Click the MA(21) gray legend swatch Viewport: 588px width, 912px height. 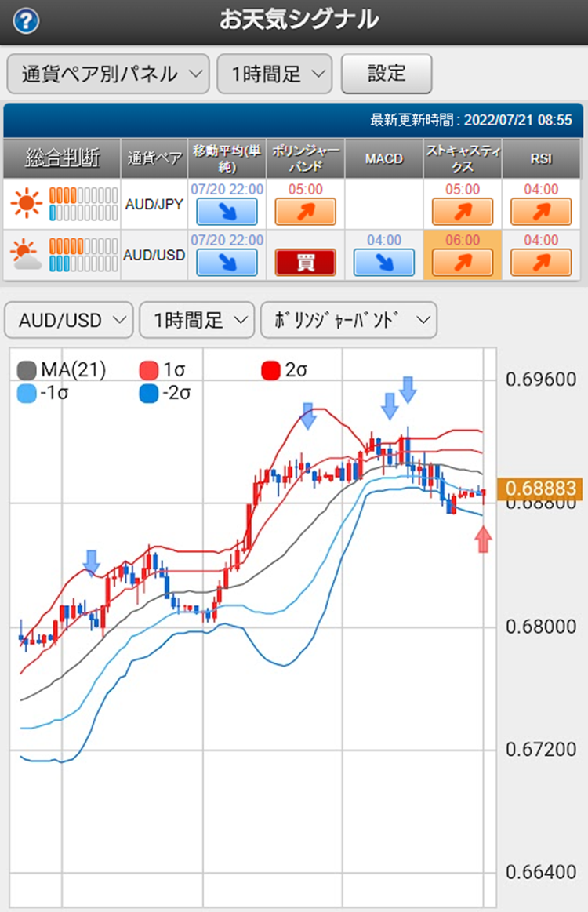(27, 370)
